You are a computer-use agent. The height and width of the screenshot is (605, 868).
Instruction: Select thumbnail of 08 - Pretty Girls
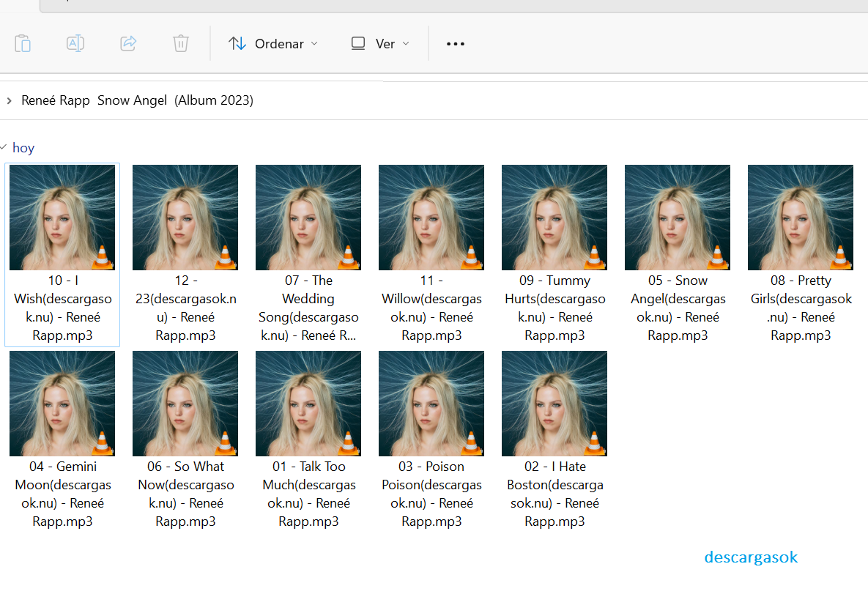click(801, 218)
